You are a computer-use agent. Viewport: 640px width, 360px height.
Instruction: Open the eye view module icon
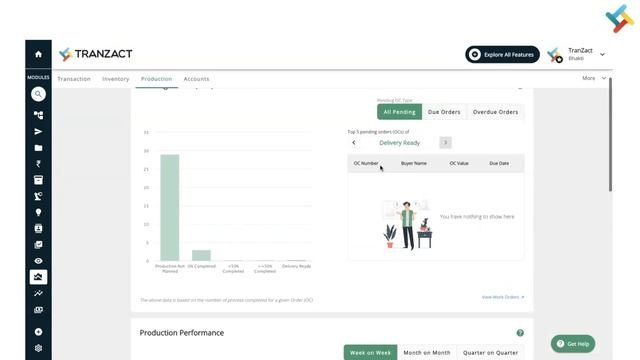(38, 261)
